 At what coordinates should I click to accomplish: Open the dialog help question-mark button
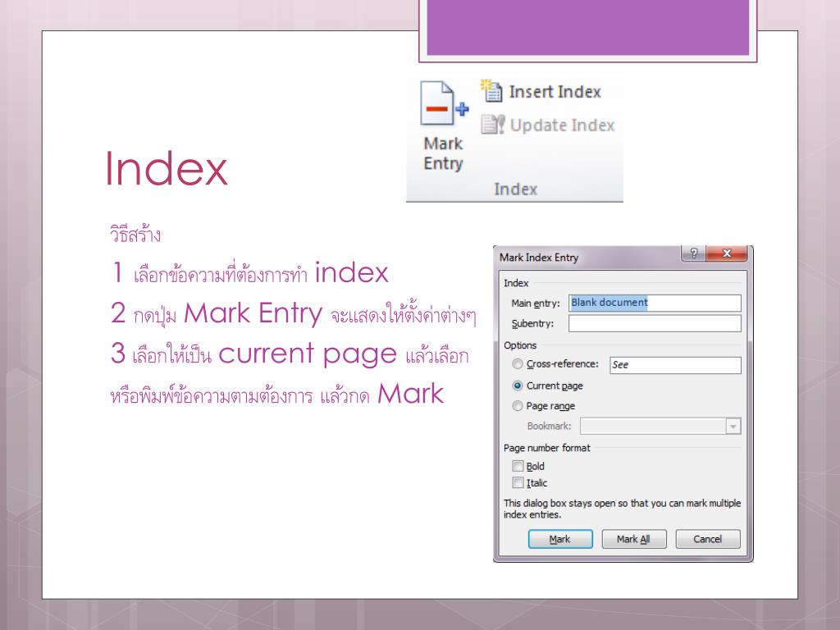694,253
